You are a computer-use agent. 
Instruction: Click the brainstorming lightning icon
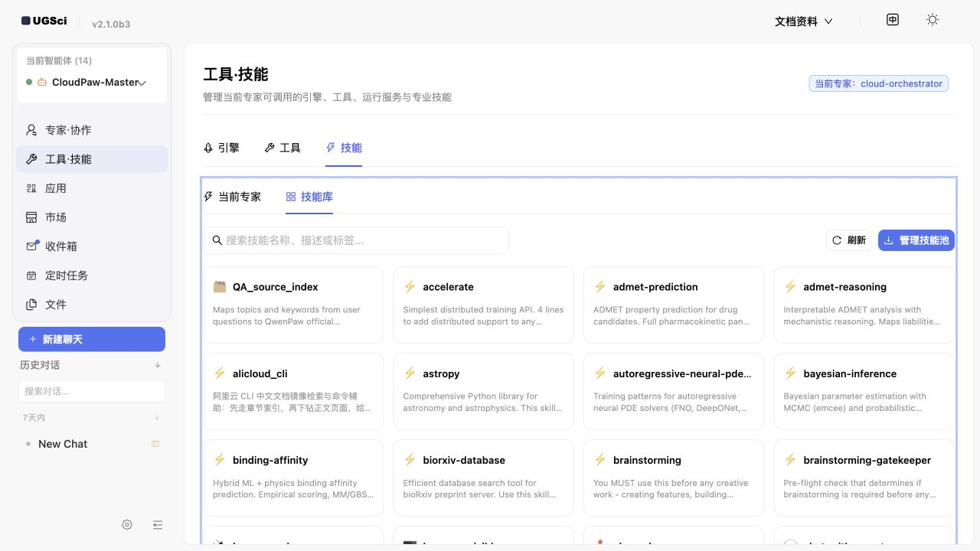click(x=600, y=460)
